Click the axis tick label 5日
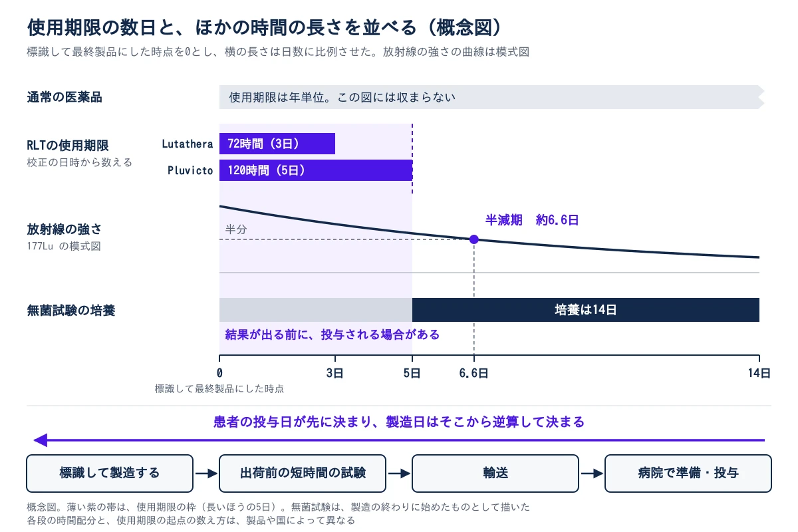 412,374
